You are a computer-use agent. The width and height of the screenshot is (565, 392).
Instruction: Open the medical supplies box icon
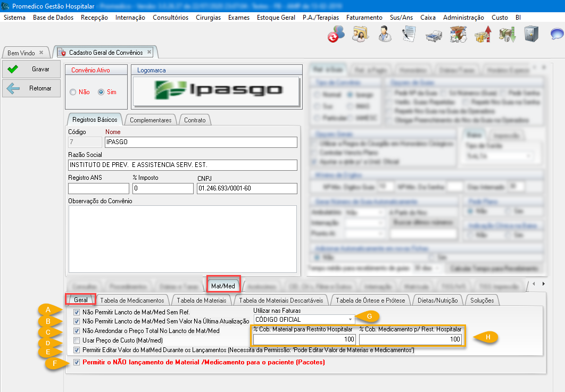click(x=458, y=35)
